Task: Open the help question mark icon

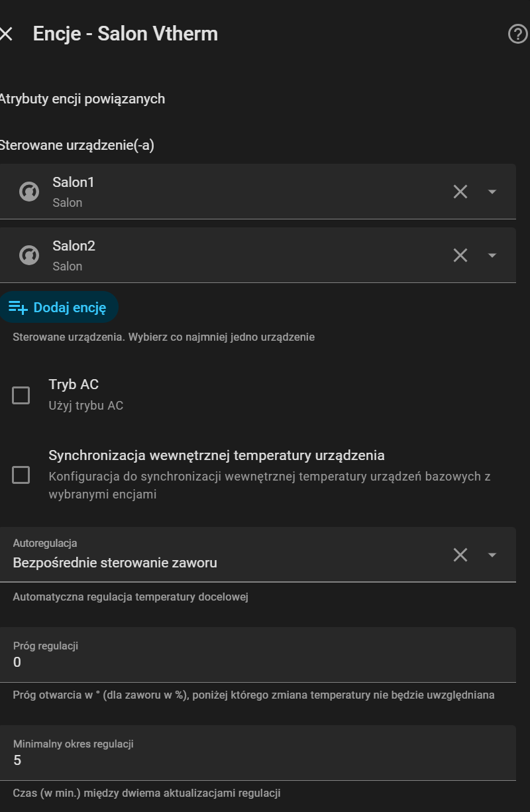Action: coord(517,34)
